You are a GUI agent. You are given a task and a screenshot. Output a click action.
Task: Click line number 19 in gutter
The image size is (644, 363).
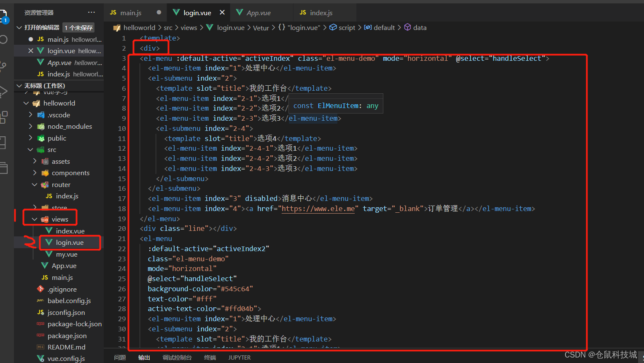click(x=122, y=219)
